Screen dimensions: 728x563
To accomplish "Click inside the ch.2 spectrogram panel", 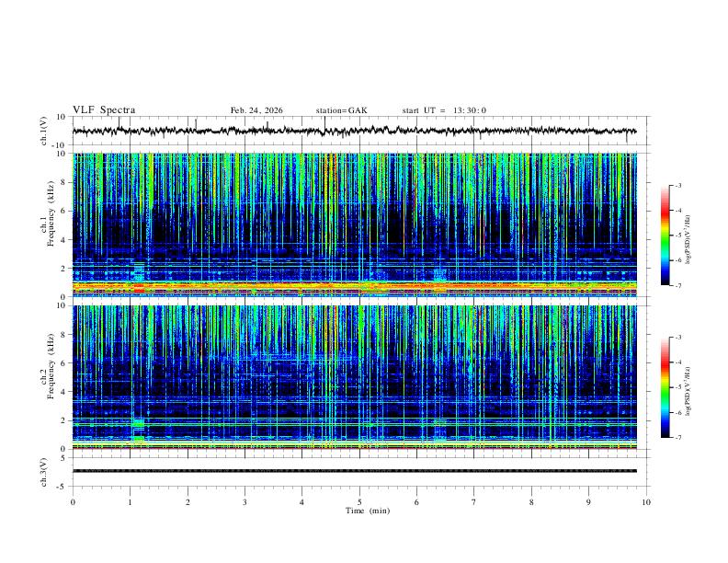I will pos(354,377).
